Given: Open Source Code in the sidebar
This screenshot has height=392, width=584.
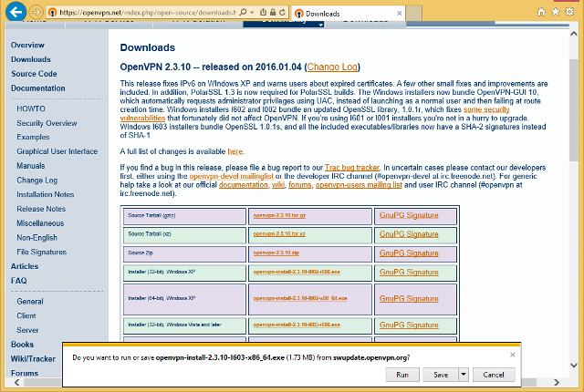Looking at the screenshot, I should [x=34, y=74].
